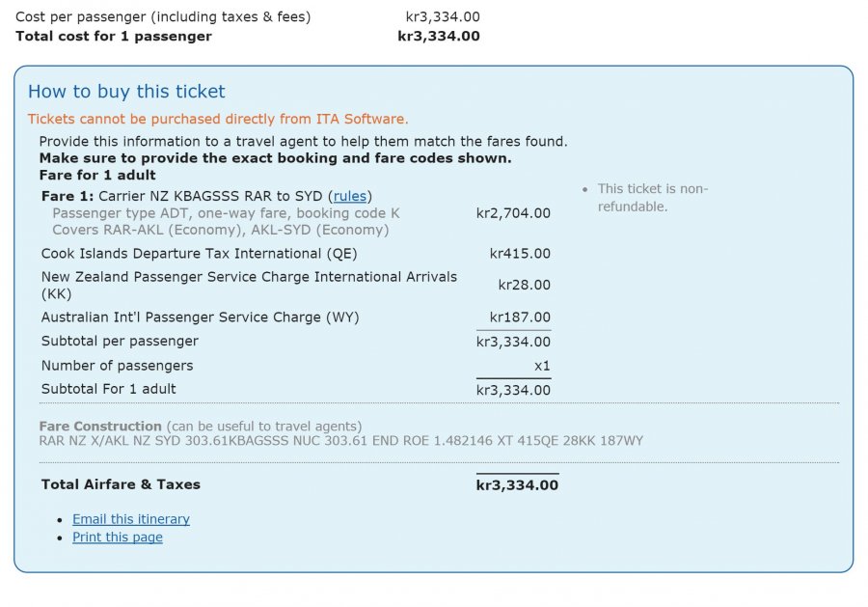Click the Subtotal For 1 adult amount
The image size is (868, 607).
513,390
